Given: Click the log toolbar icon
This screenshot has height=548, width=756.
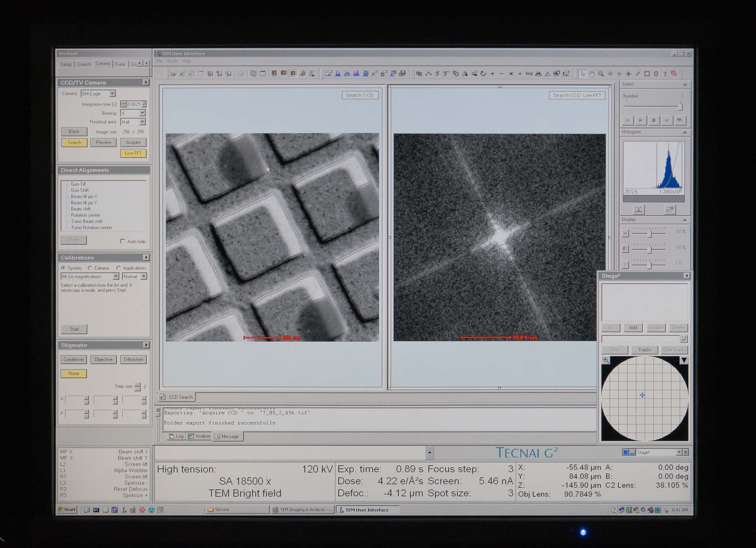Looking at the screenshot, I should [529, 74].
